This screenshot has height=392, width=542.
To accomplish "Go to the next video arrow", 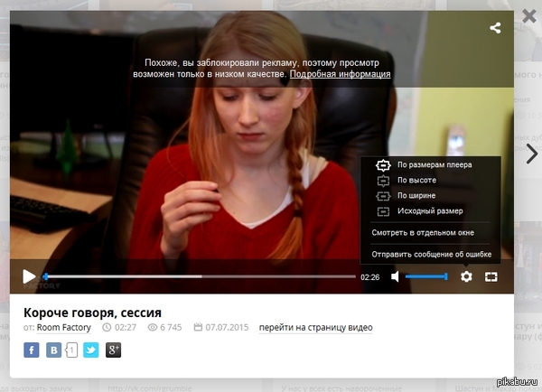I will [x=532, y=154].
